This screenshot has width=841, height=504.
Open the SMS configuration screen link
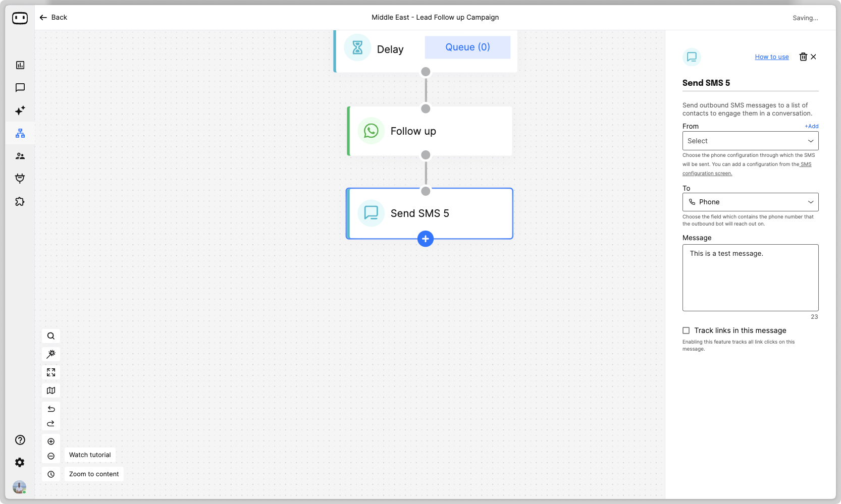(x=707, y=173)
